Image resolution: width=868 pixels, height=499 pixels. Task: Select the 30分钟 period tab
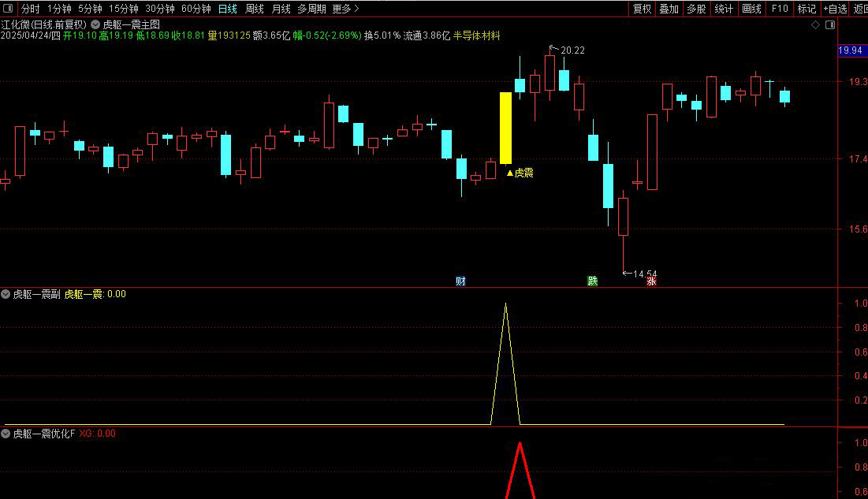tap(160, 9)
